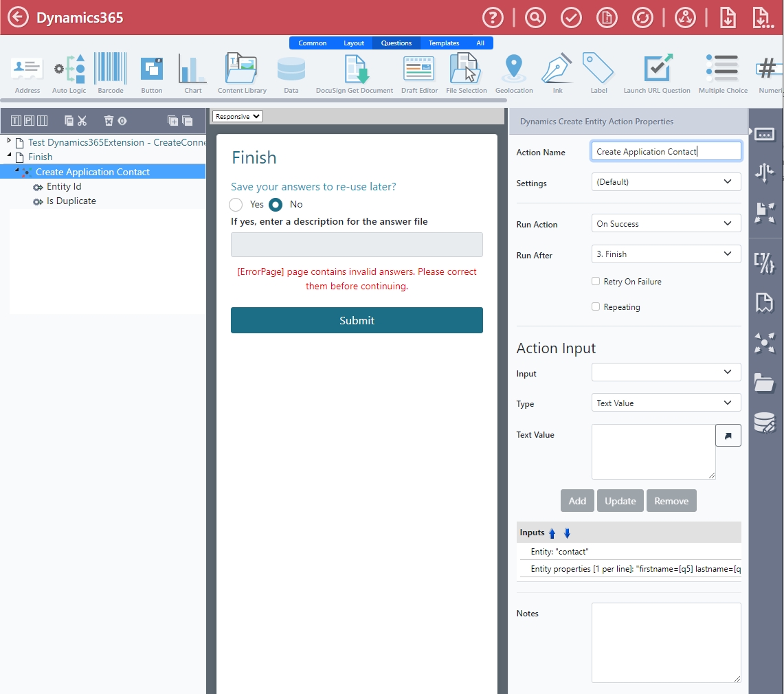Select the Entity Id tree item

point(63,186)
